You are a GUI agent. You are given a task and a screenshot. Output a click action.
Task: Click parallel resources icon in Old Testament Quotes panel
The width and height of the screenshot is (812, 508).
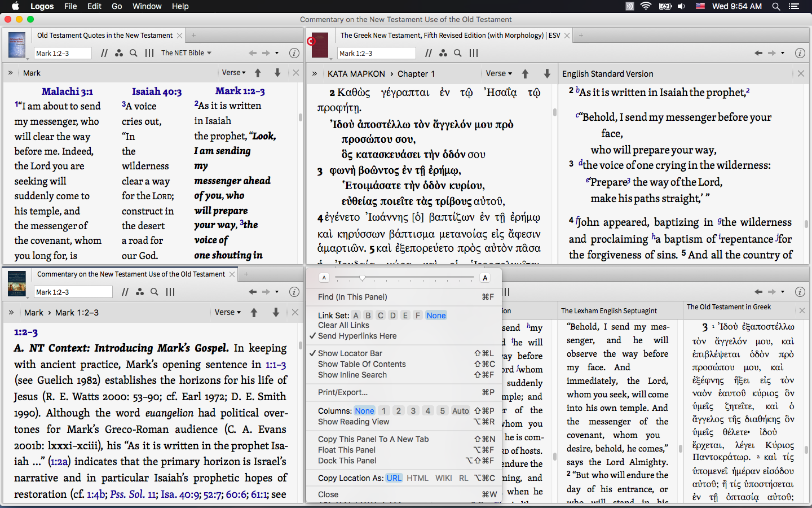(104, 53)
